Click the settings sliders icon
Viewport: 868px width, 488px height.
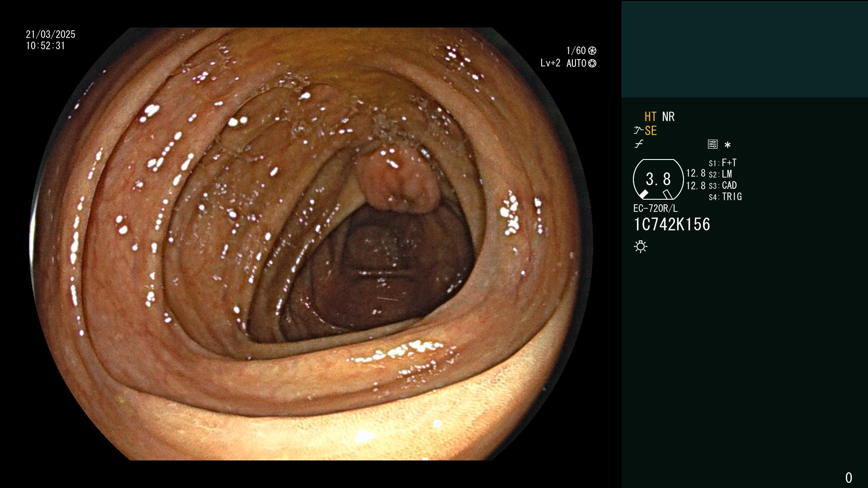pyautogui.click(x=712, y=144)
